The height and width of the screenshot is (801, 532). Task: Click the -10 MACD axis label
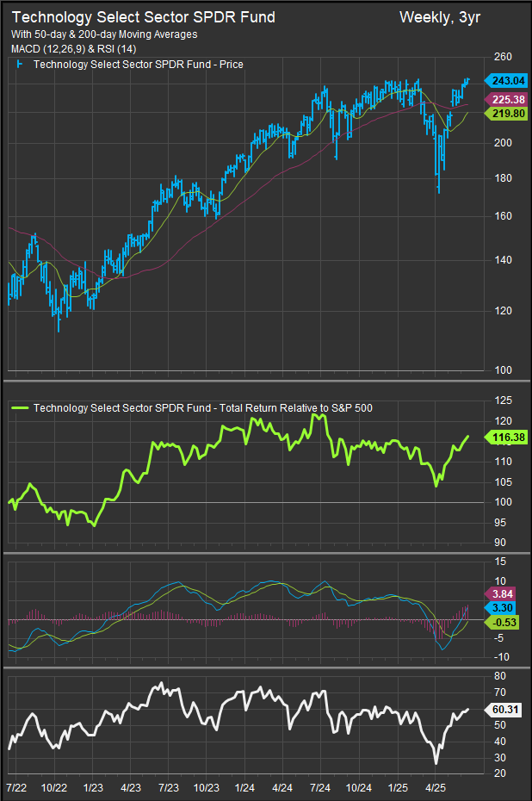[501, 657]
